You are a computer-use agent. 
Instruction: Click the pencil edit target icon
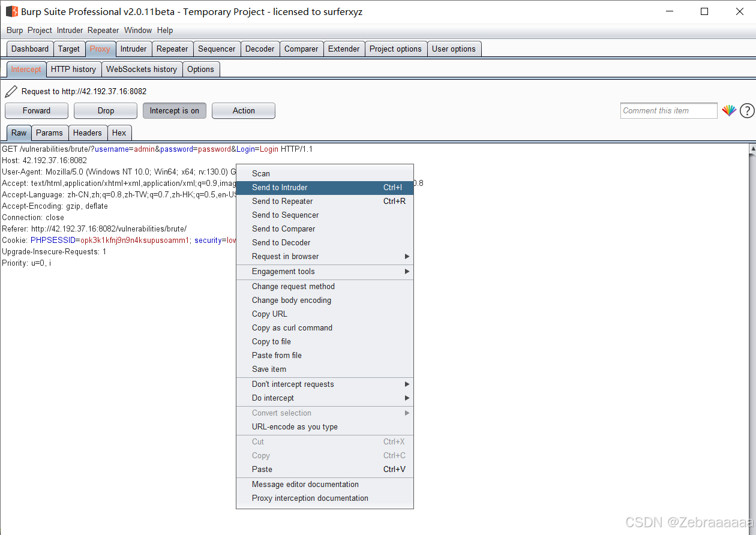click(x=11, y=91)
